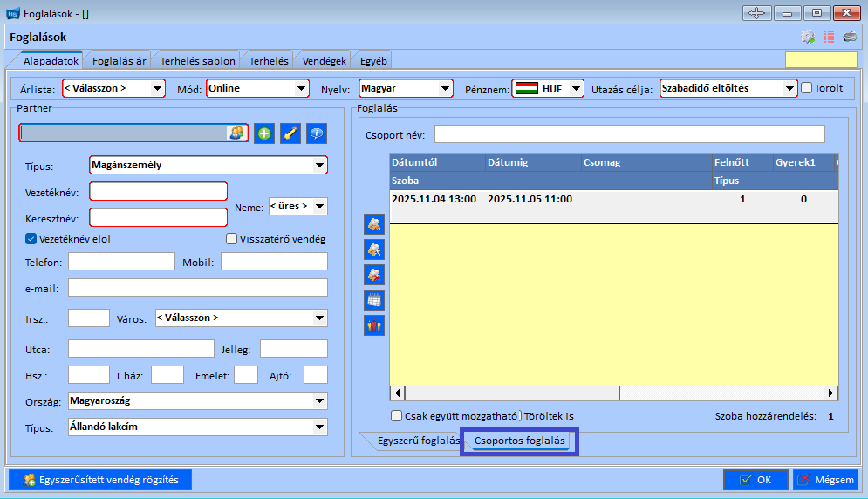Screen dimensions: 868x499
Task: Click the Csoport név input field
Action: 629,133
